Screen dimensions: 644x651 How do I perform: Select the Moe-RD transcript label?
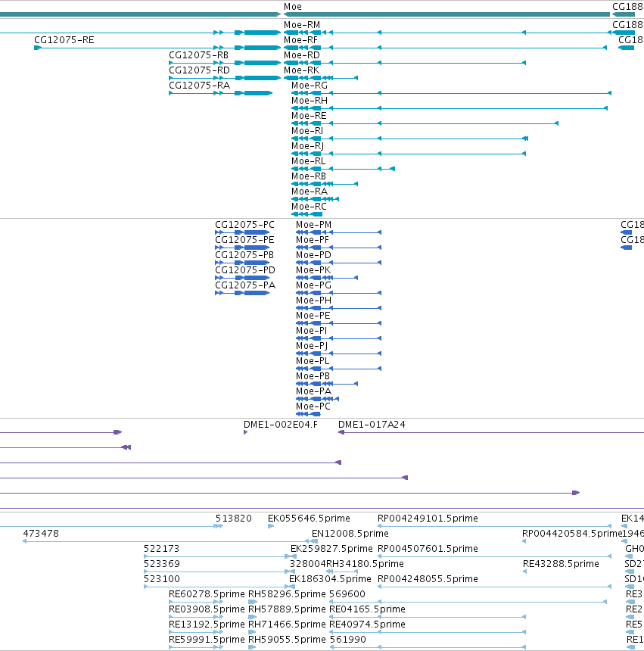point(302,55)
